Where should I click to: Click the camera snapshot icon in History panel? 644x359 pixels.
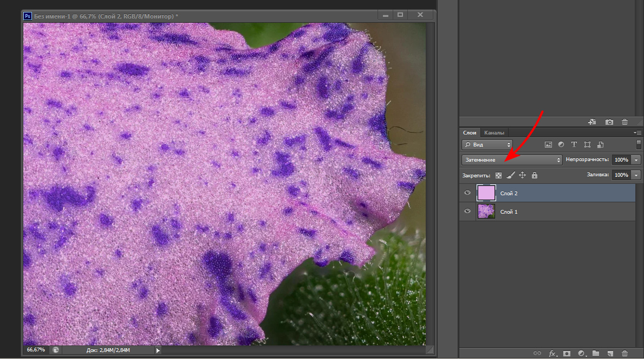click(609, 121)
